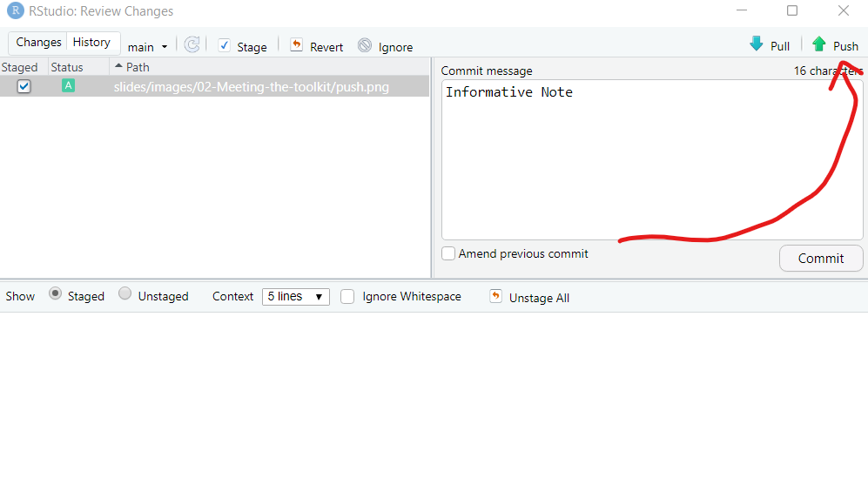Click the green Push arrow icon
The image size is (868, 485).
pos(818,44)
